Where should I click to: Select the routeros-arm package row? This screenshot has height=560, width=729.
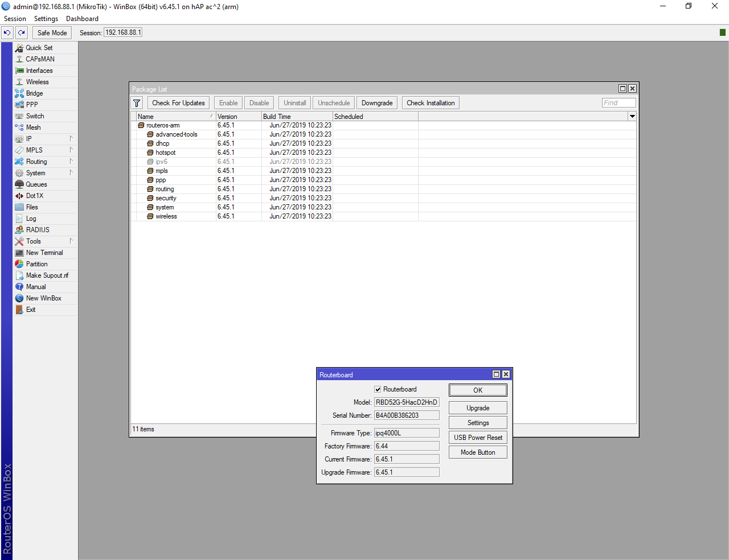coord(383,125)
